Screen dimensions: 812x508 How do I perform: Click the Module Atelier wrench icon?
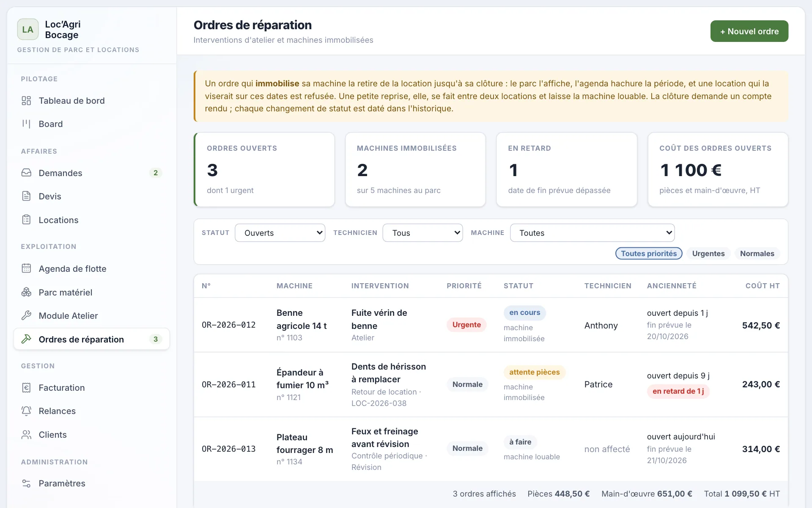point(26,315)
